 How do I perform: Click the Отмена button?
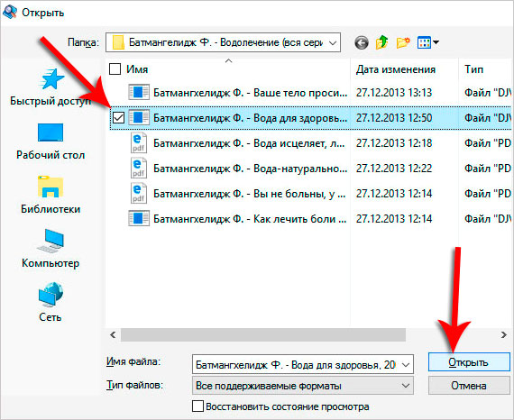(469, 386)
